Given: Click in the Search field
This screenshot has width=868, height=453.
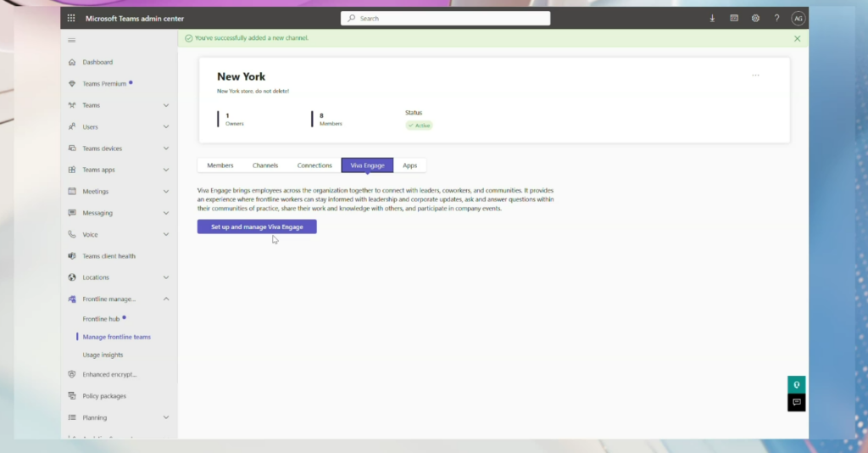Looking at the screenshot, I should (446, 19).
